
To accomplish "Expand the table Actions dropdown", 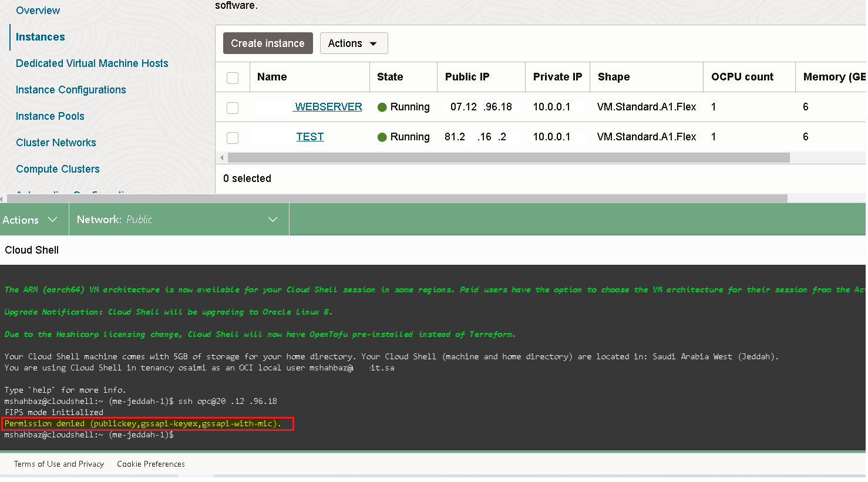I will [x=354, y=43].
